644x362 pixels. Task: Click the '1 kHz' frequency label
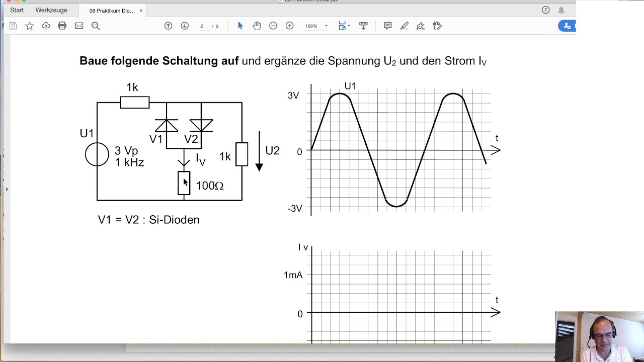click(129, 162)
